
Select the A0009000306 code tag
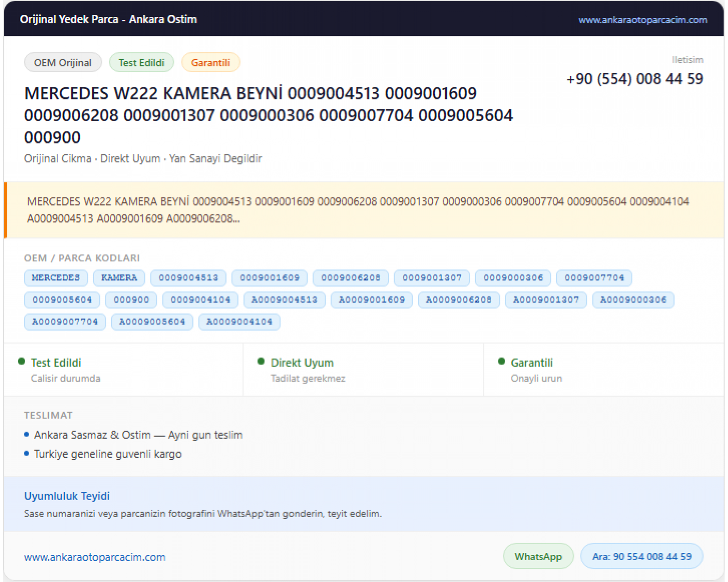point(633,300)
